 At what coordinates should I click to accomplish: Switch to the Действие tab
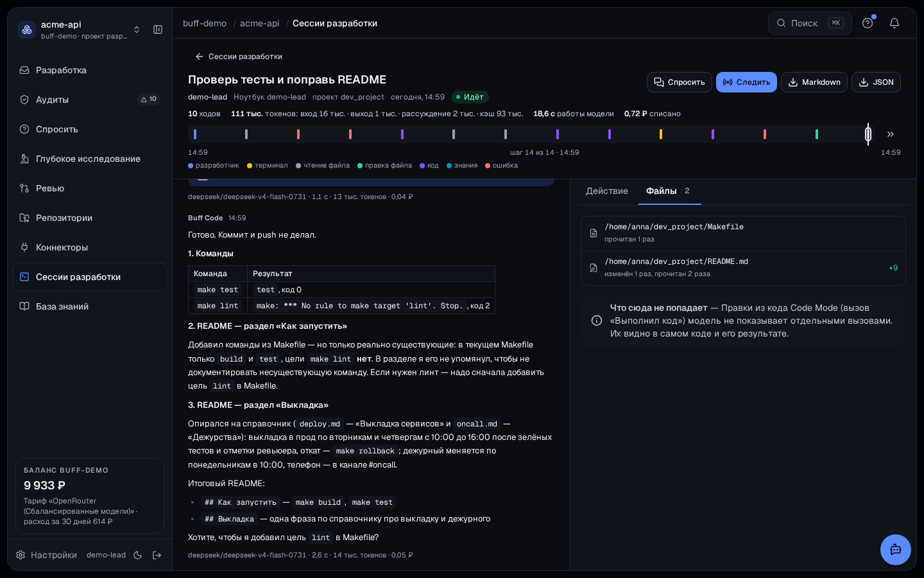point(607,191)
